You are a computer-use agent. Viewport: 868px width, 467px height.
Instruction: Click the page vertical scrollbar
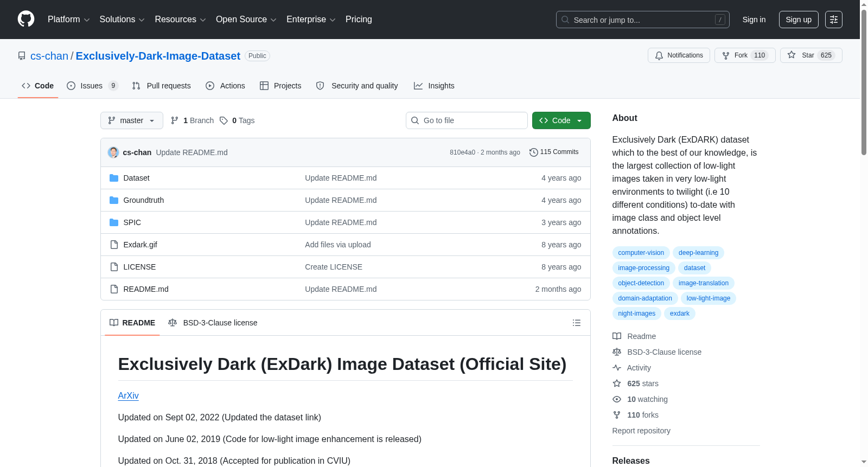click(x=864, y=81)
